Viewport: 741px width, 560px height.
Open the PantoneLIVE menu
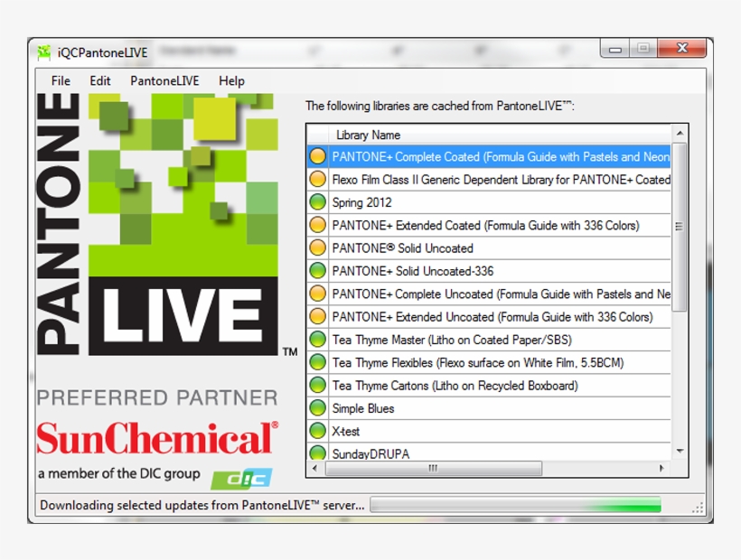tap(164, 80)
